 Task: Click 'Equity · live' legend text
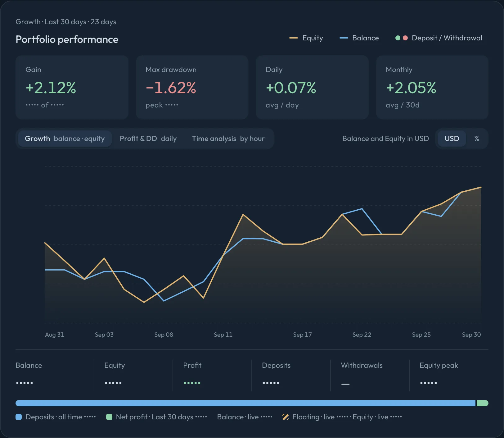pos(370,417)
